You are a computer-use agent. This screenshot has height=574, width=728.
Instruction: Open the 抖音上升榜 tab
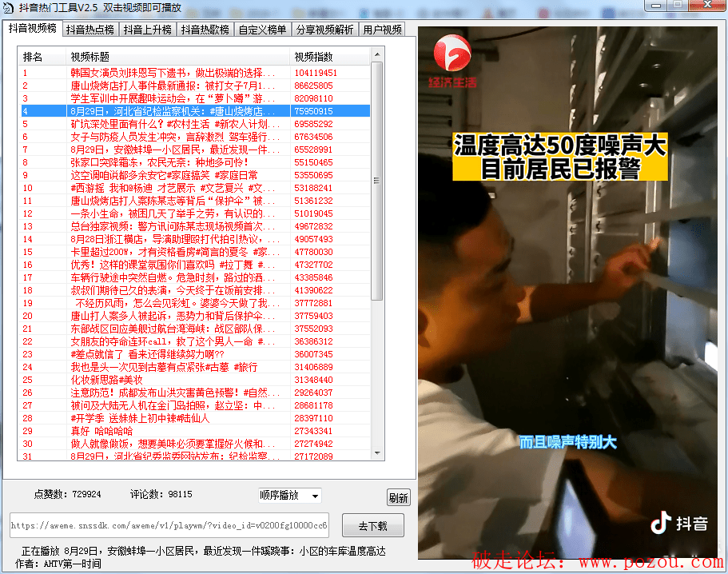point(148,30)
